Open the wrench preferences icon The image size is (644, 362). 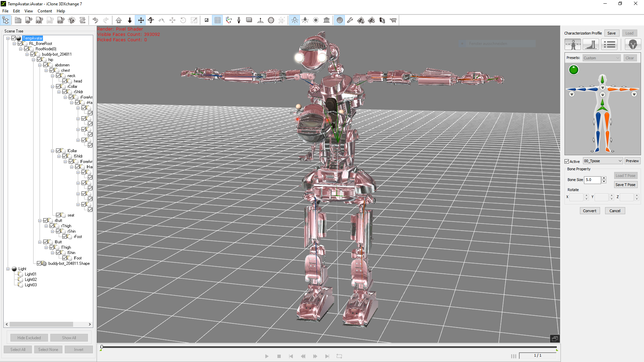pyautogui.click(x=350, y=20)
